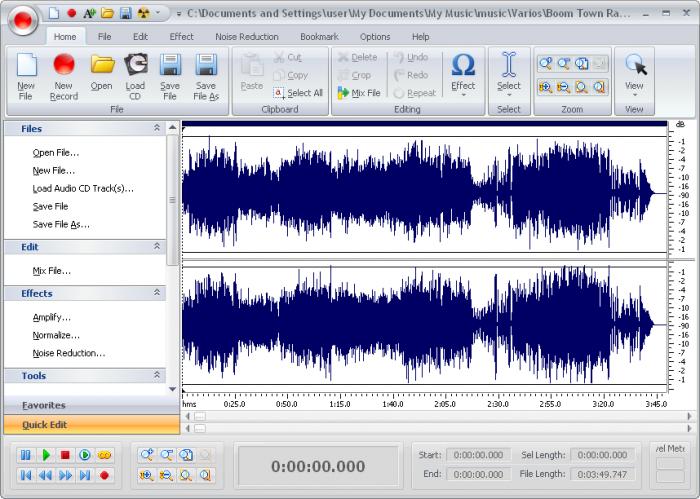Viewport: 700px width, 499px height.
Task: Toggle the loop playback button
Action: [x=105, y=455]
